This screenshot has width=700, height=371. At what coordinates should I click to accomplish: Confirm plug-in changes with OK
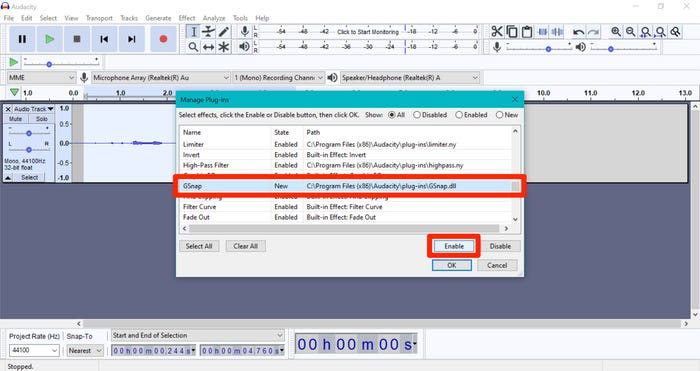click(452, 265)
